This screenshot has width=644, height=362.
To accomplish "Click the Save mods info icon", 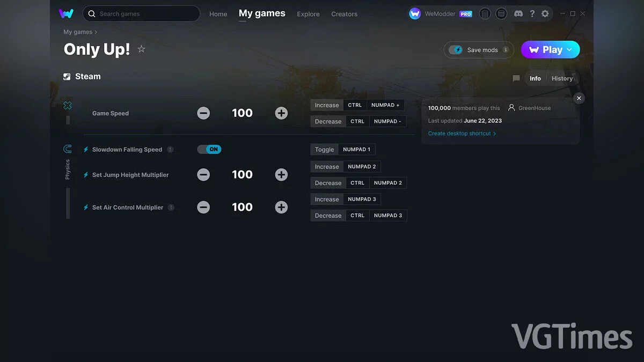I will [x=506, y=50].
